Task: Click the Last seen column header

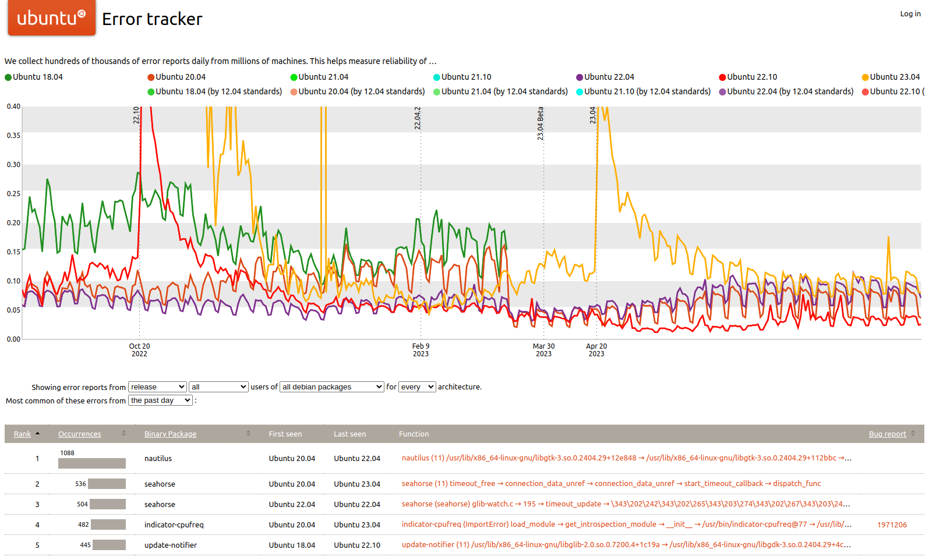Action: [x=350, y=434]
